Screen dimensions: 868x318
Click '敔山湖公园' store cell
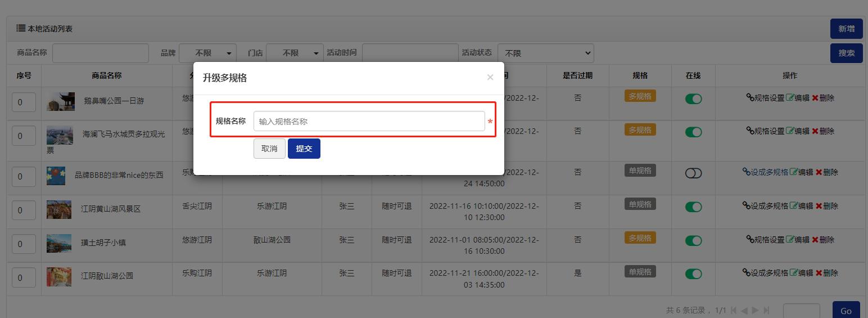coord(272,240)
